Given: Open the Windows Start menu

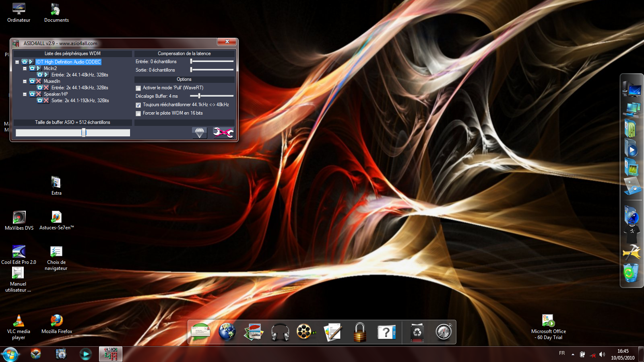Looking at the screenshot, I should 10,354.
